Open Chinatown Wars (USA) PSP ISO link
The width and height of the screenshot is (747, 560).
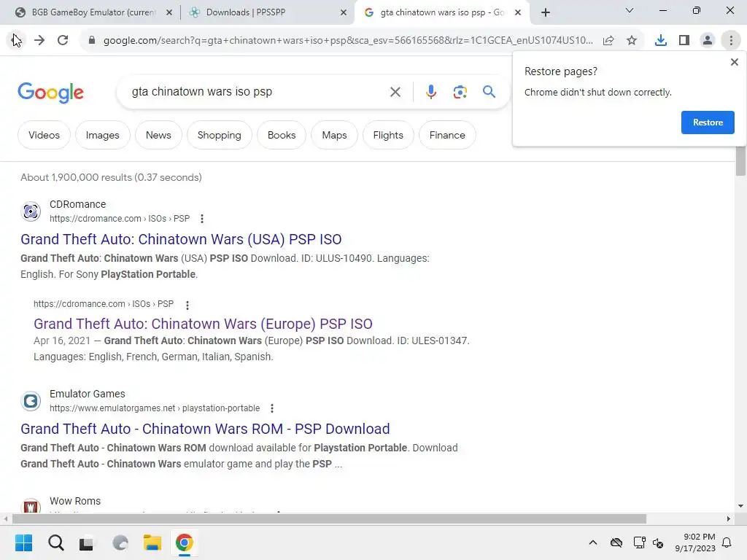(181, 239)
